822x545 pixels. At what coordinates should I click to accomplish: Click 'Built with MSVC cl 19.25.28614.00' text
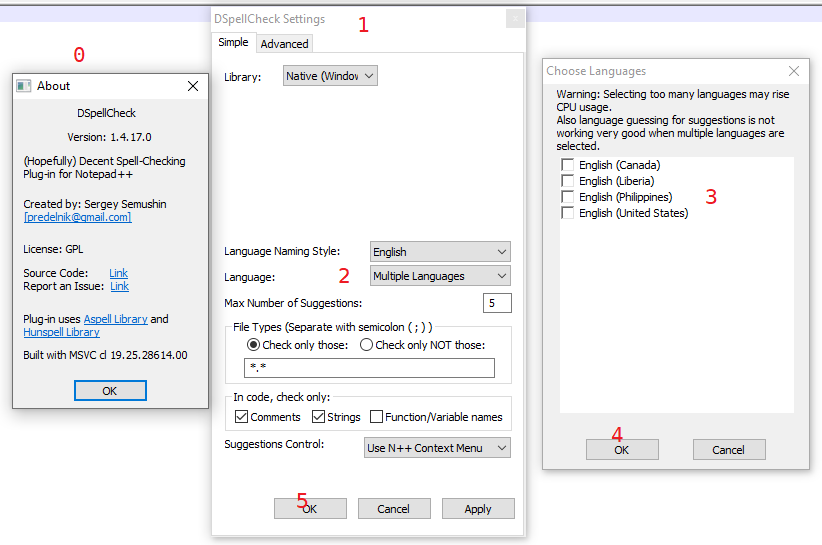click(105, 355)
